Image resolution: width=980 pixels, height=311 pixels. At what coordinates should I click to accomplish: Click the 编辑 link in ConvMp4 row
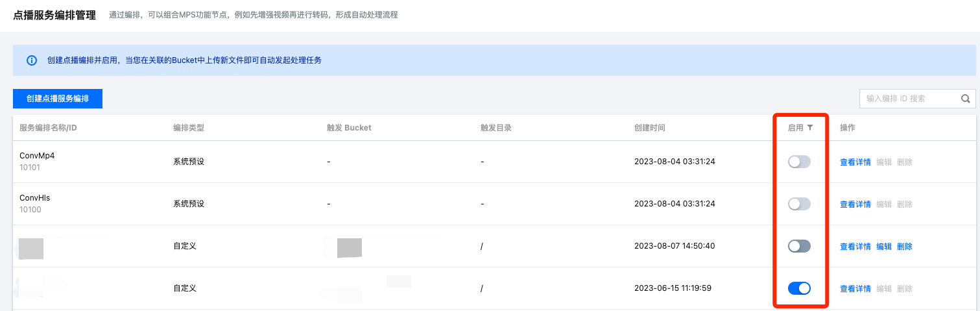(x=884, y=162)
